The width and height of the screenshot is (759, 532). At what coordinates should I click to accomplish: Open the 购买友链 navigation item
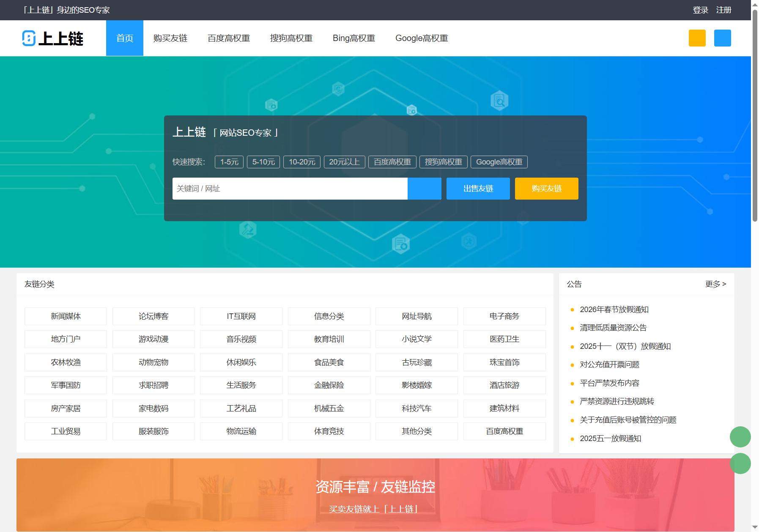pyautogui.click(x=170, y=38)
